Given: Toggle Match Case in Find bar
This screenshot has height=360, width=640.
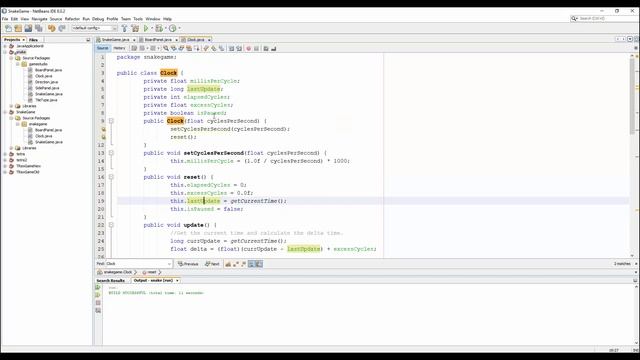Looking at the screenshot, I should [x=228, y=264].
